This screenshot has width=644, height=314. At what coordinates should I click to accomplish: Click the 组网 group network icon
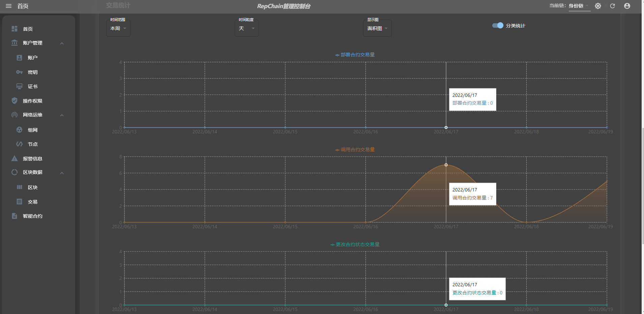(x=20, y=130)
